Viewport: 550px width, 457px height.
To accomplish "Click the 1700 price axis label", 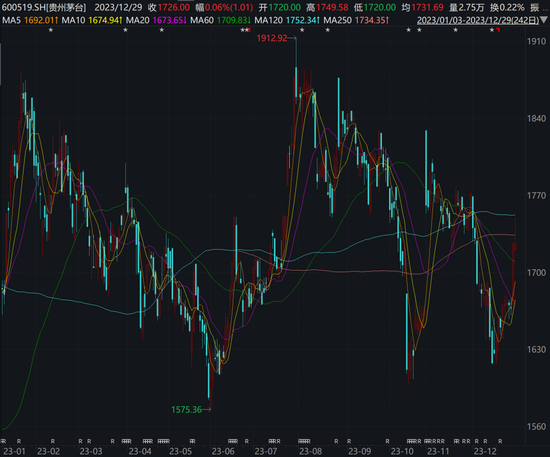I will point(536,273).
